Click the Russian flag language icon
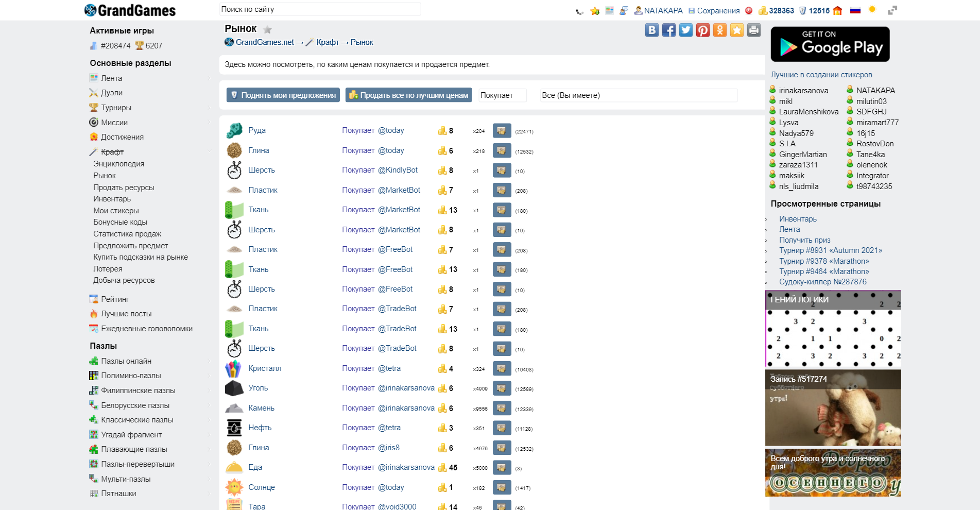 pos(855,10)
